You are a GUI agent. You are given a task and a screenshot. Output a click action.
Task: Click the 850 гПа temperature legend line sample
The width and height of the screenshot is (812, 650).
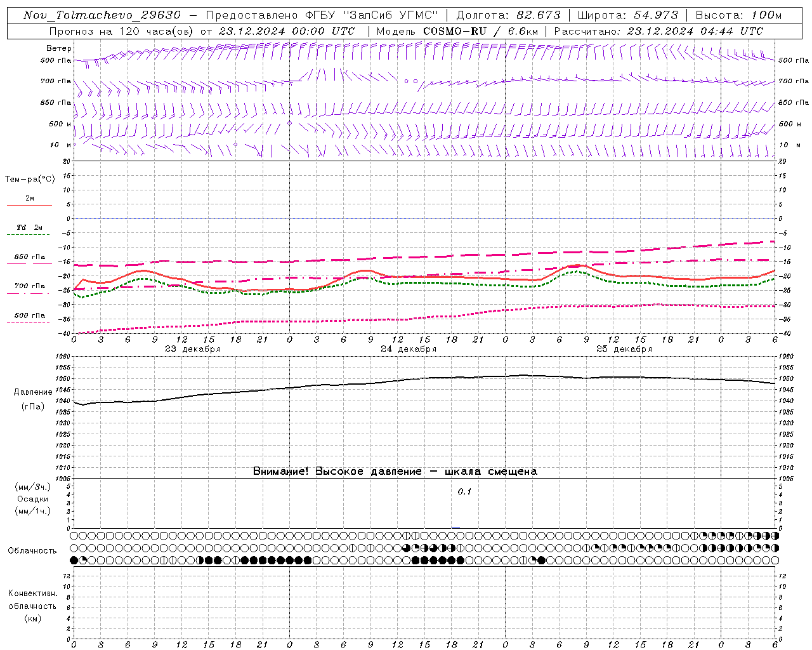[29, 263]
